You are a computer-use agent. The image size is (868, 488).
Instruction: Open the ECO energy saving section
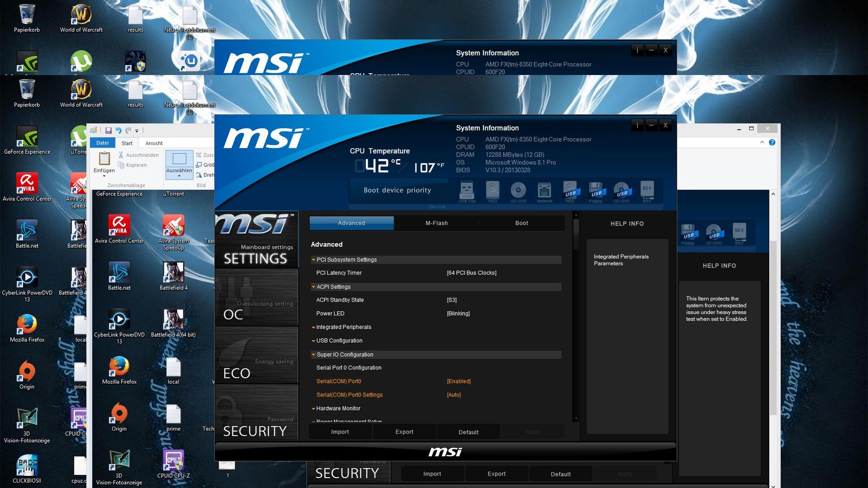tap(256, 355)
